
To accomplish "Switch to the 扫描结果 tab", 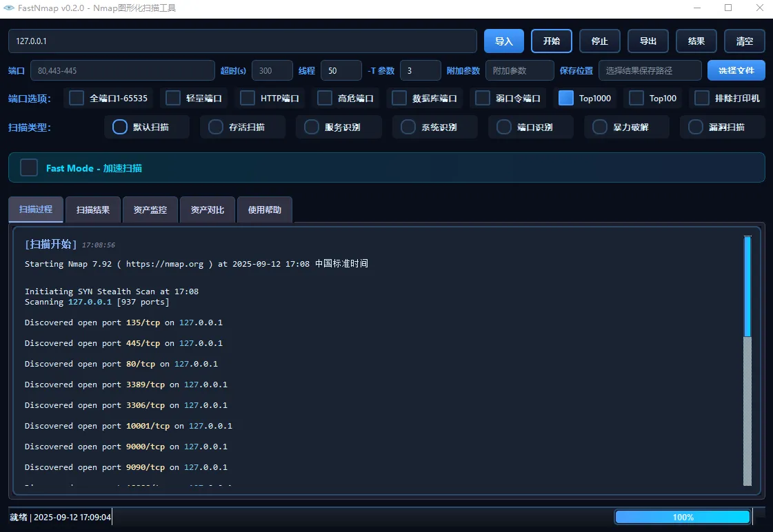I will pos(93,209).
